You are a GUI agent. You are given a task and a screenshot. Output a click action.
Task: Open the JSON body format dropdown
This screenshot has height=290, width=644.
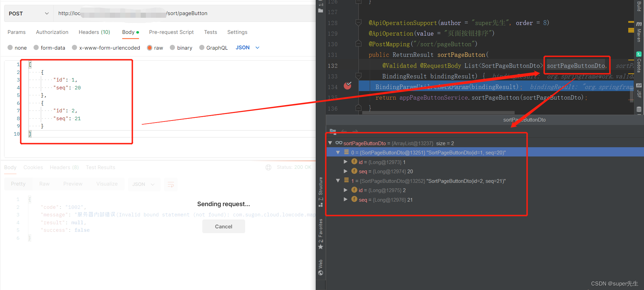tap(248, 48)
